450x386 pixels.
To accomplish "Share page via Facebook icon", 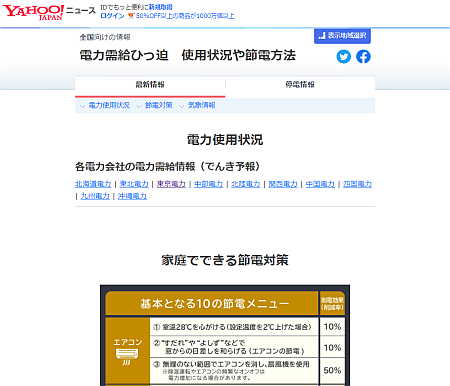I will (363, 56).
